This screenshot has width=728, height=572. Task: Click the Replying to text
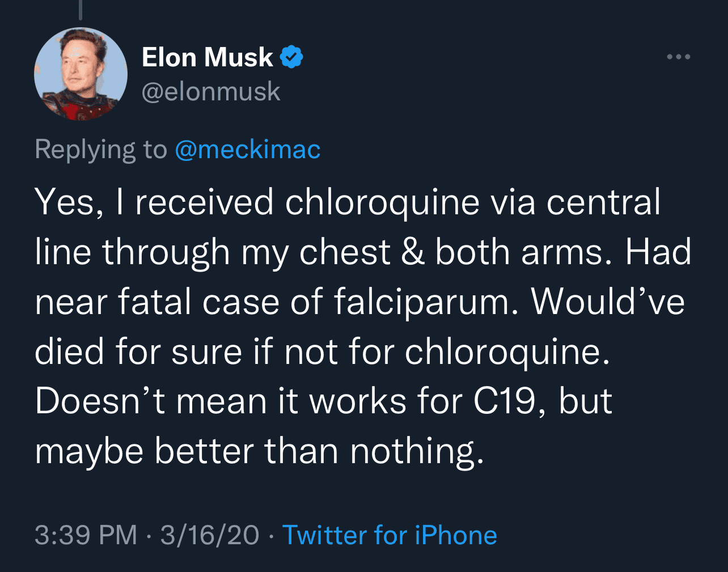click(103, 149)
